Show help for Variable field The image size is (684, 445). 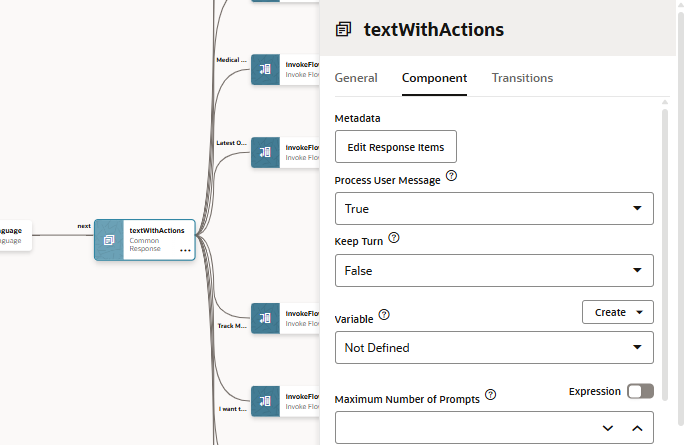384,315
